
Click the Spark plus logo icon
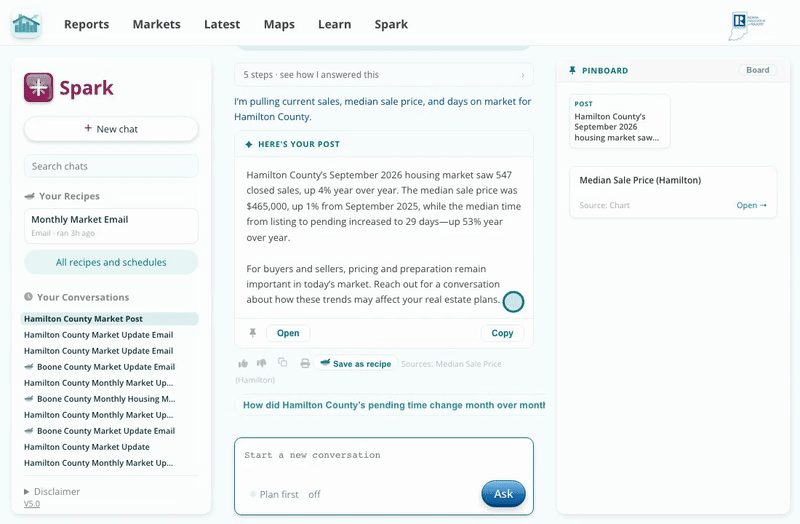(38, 87)
